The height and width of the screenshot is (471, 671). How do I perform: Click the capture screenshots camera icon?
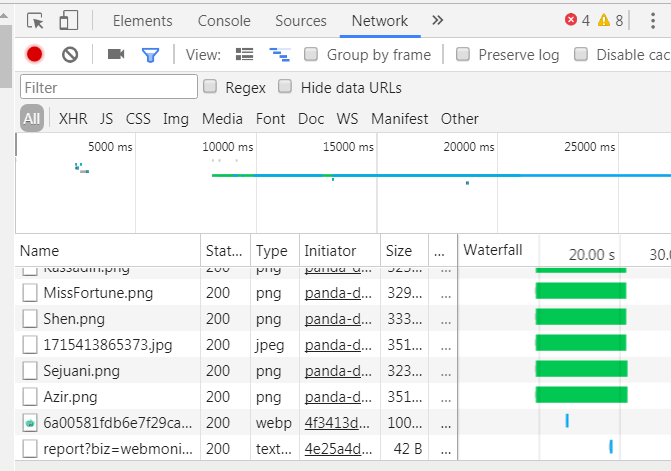[115, 55]
